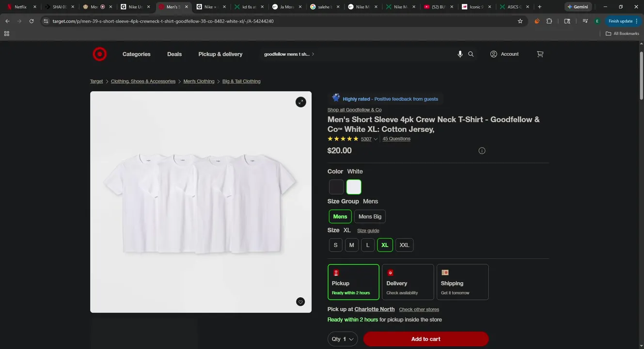Open the All Bookmarks folder
The width and height of the screenshot is (644, 349).
[623, 33]
